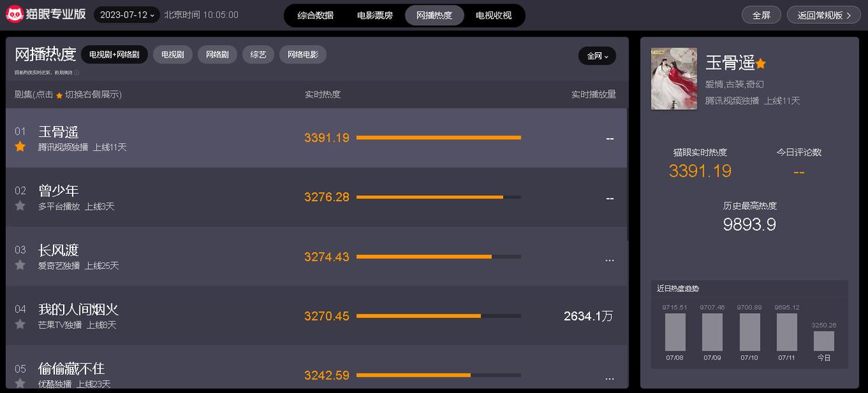Expand the 全网 platform dropdown

coord(597,56)
